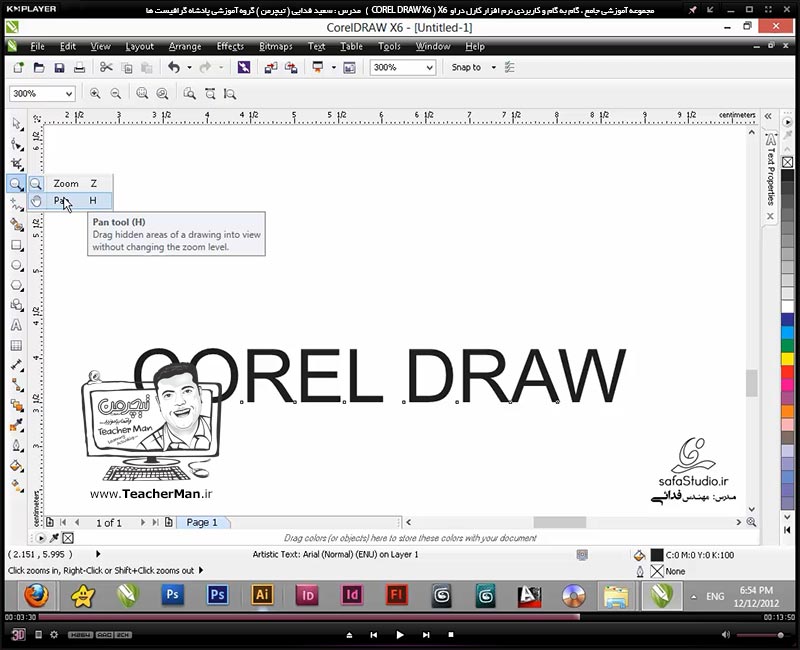The image size is (800, 650).
Task: Click the Open folder icon
Action: pos(39,67)
